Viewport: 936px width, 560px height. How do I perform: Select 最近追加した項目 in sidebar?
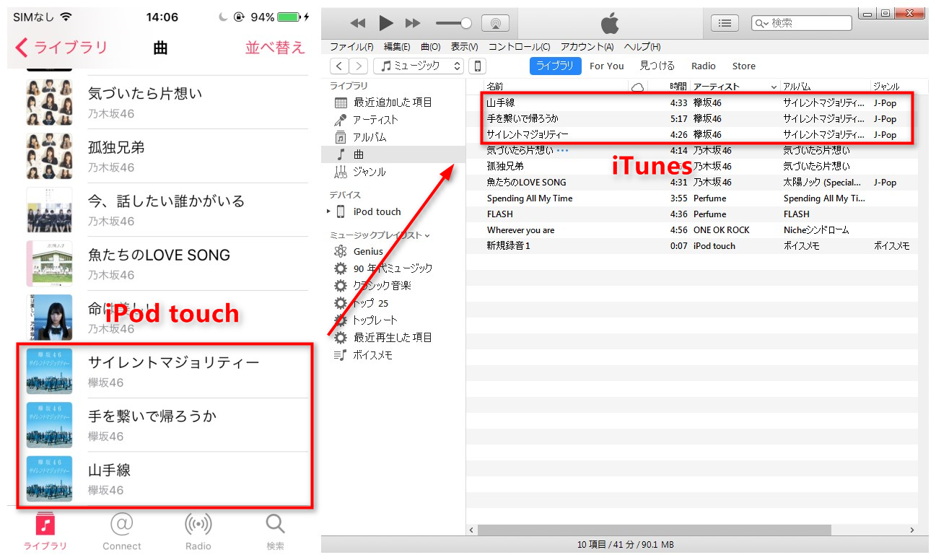pos(393,102)
